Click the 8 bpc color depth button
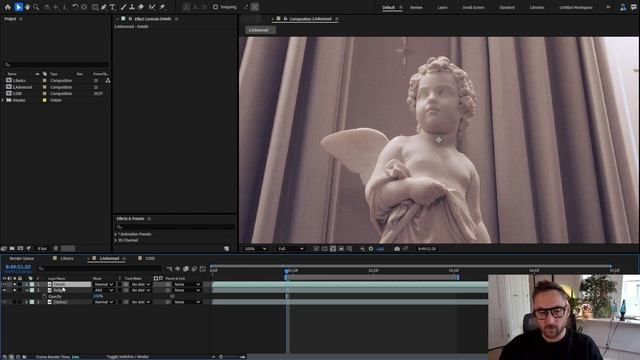640x360 pixels. click(42, 248)
